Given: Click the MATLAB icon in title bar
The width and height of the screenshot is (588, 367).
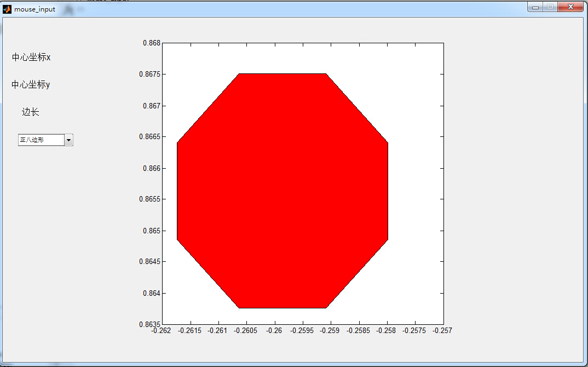Looking at the screenshot, I should click(7, 9).
